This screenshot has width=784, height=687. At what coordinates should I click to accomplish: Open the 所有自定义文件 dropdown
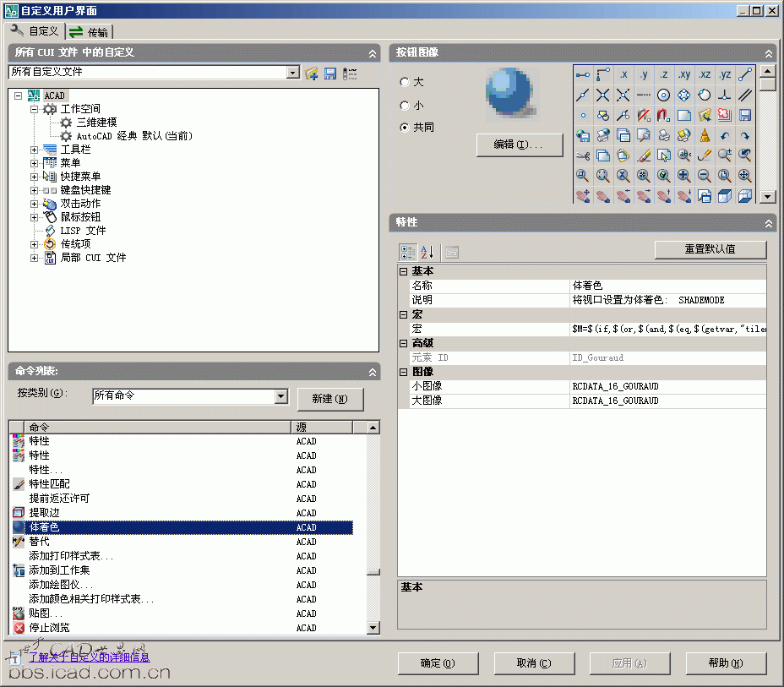pos(293,74)
